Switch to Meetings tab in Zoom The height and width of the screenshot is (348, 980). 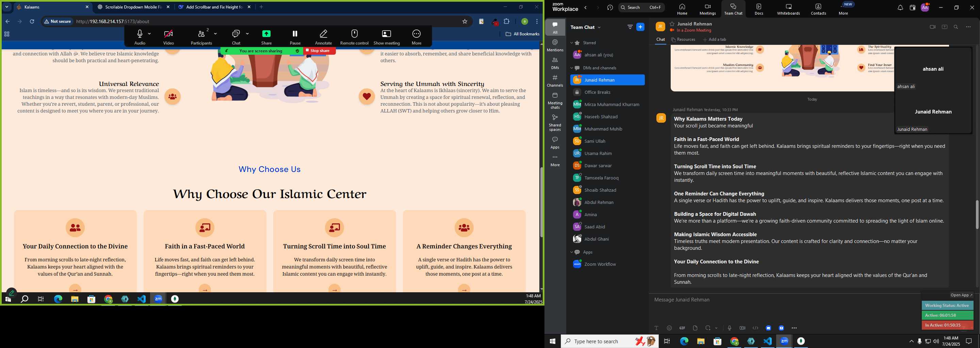[x=708, y=9]
